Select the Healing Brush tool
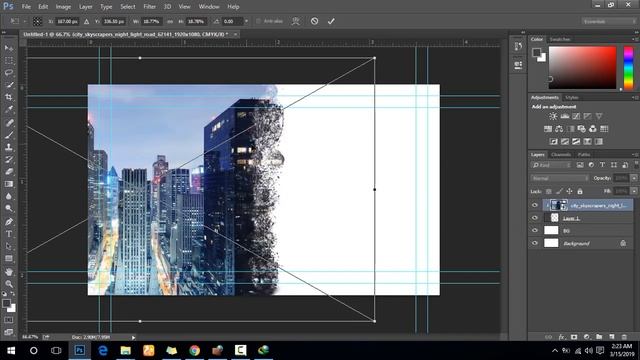The image size is (640, 360). [x=9, y=122]
